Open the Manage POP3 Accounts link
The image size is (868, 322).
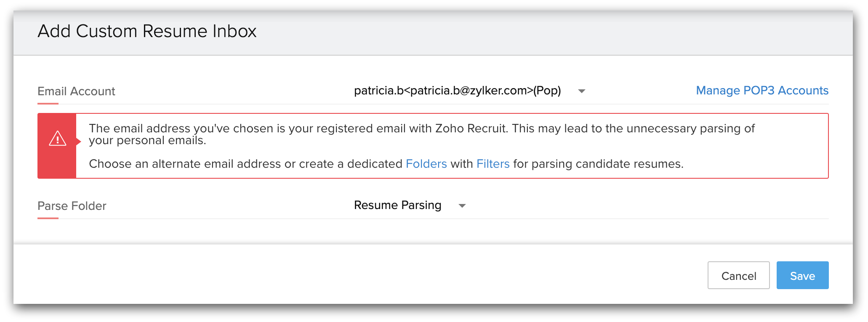click(x=762, y=91)
